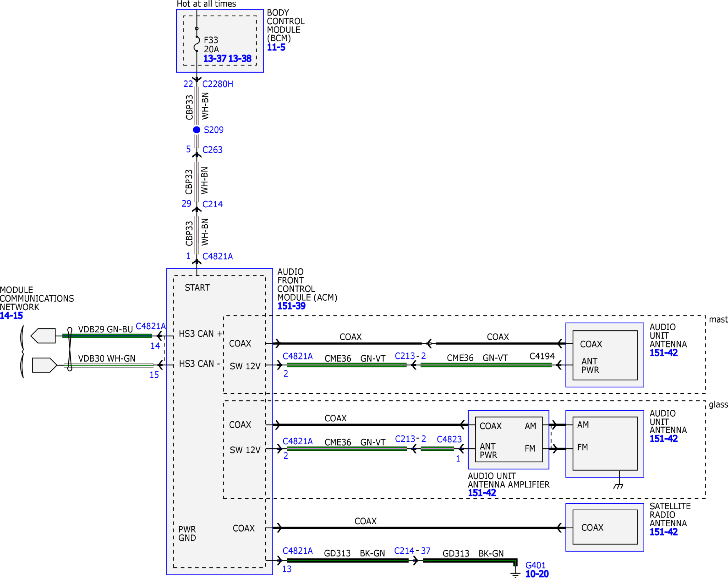The image size is (728, 578).
Task: Select 'AUDIO UNIT ANTENNA AMPLIFIER' title
Action: [x=509, y=480]
